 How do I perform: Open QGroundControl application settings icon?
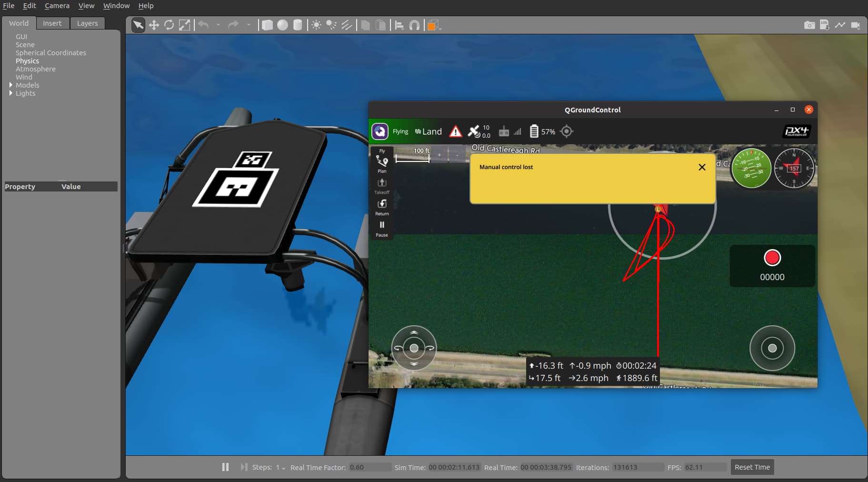(380, 131)
